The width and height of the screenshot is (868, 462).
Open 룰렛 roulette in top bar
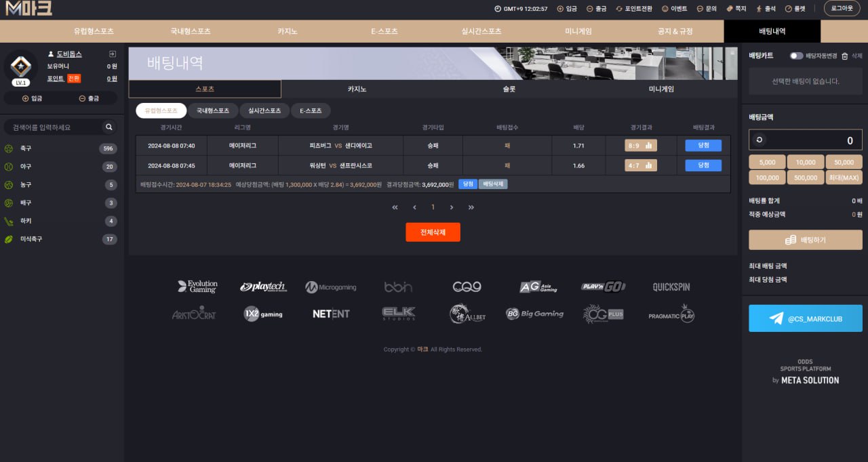[795, 9]
